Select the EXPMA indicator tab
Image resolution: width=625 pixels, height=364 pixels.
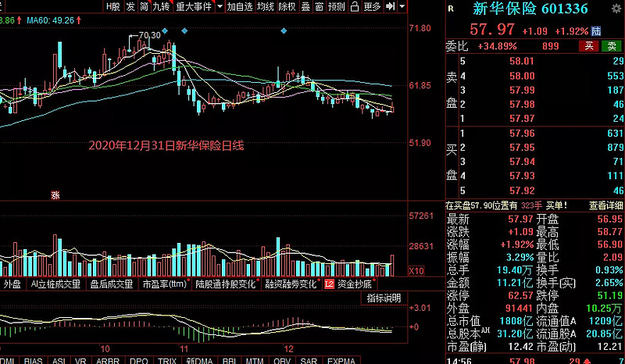[x=341, y=360]
